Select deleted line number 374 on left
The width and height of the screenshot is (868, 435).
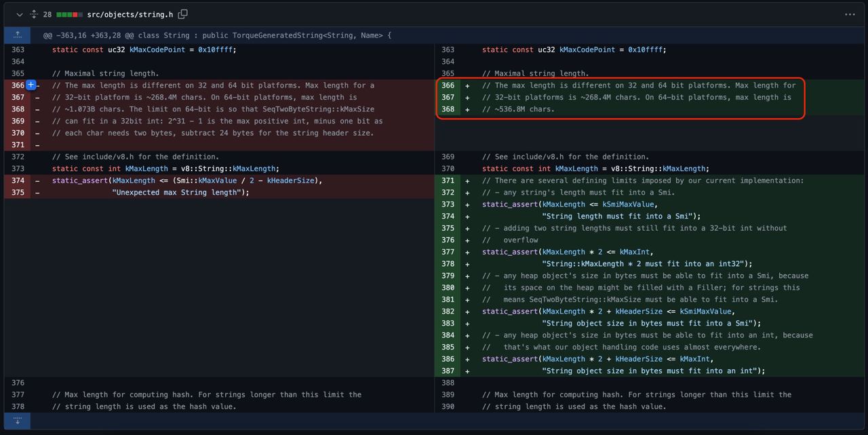[18, 181]
